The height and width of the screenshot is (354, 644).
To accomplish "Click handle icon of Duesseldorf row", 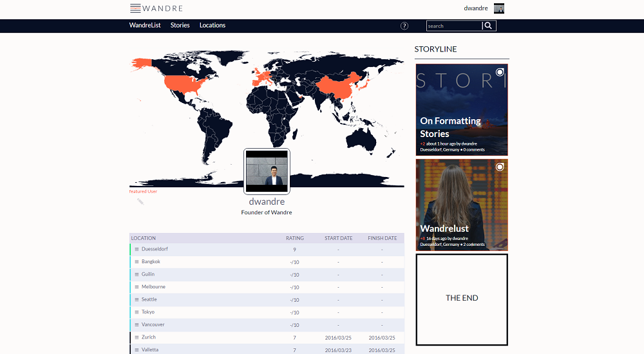I will pyautogui.click(x=137, y=249).
